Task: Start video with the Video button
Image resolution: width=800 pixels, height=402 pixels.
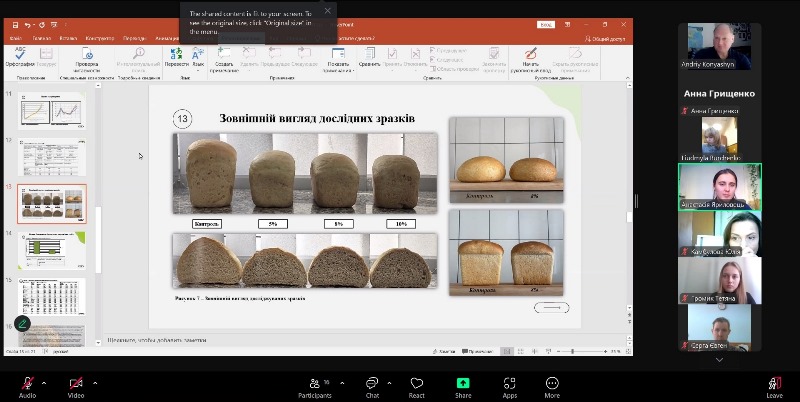Action: pyautogui.click(x=76, y=384)
